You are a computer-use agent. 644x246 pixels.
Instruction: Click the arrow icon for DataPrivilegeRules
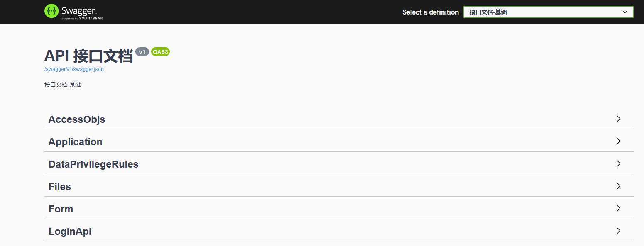click(618, 164)
